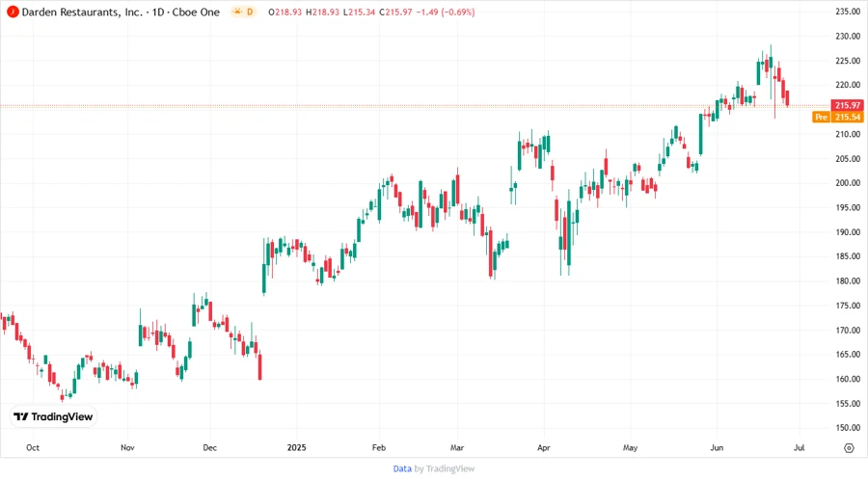The width and height of the screenshot is (868, 480).
Task: Click the TradingView logo badge
Action: [x=54, y=416]
